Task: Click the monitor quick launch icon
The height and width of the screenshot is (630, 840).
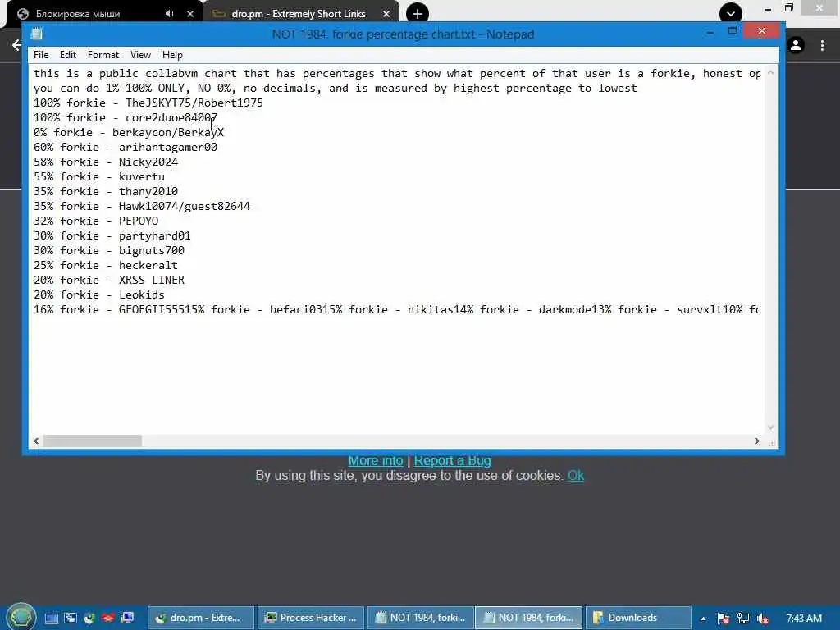Action: coord(127,619)
